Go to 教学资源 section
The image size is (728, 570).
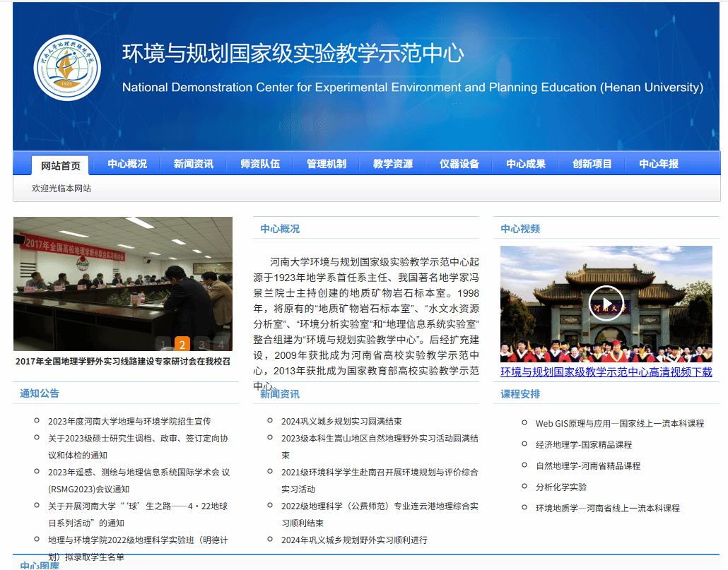393,164
